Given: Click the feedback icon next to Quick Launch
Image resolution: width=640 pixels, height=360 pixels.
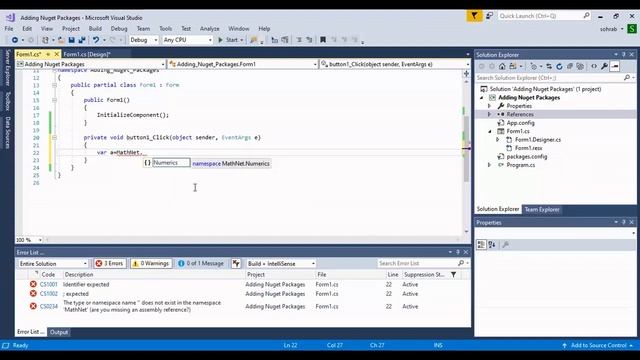Looking at the screenshot, I should click(x=489, y=16).
